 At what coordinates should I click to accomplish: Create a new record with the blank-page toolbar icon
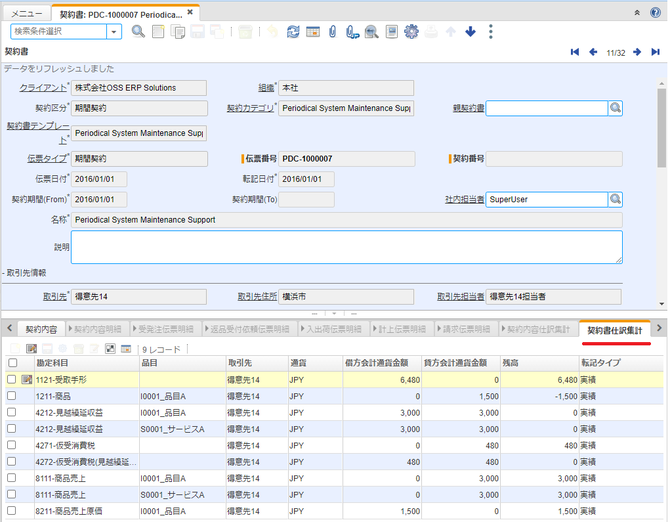click(x=158, y=32)
